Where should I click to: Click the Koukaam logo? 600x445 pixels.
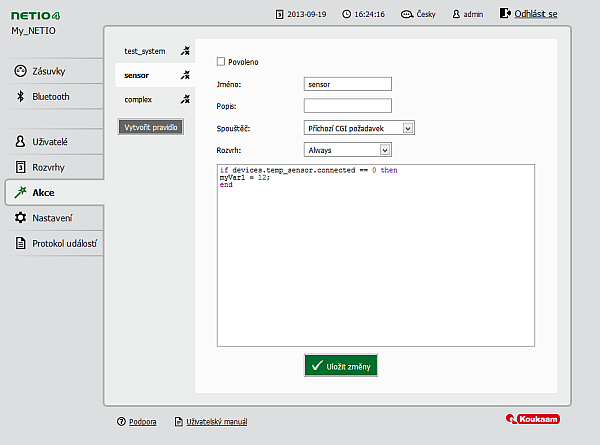[530, 421]
